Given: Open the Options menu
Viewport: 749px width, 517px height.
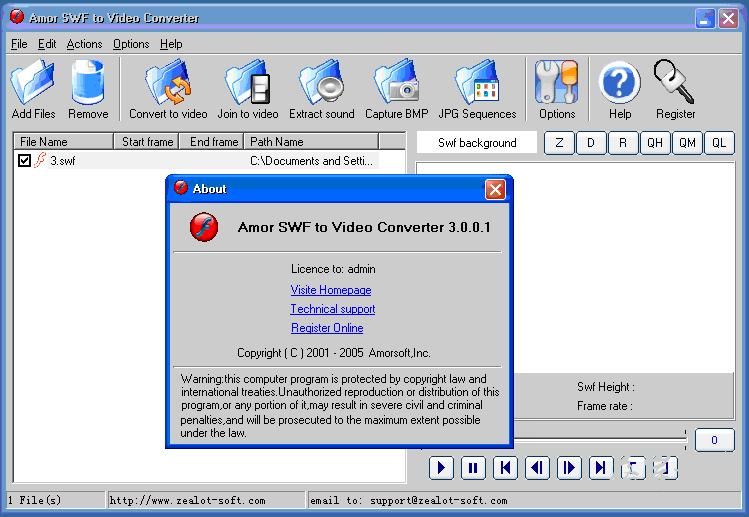Looking at the screenshot, I should click(x=131, y=44).
